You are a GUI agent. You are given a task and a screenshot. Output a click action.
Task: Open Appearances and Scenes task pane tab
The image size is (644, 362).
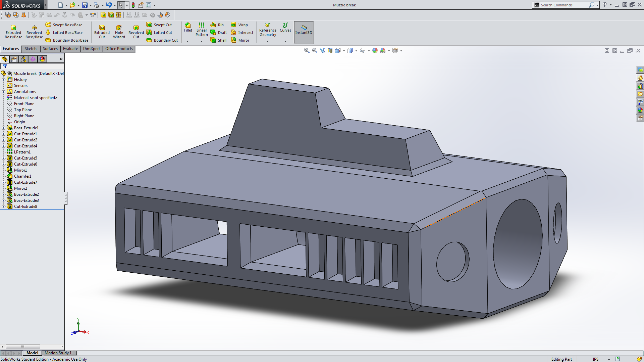[x=640, y=110]
